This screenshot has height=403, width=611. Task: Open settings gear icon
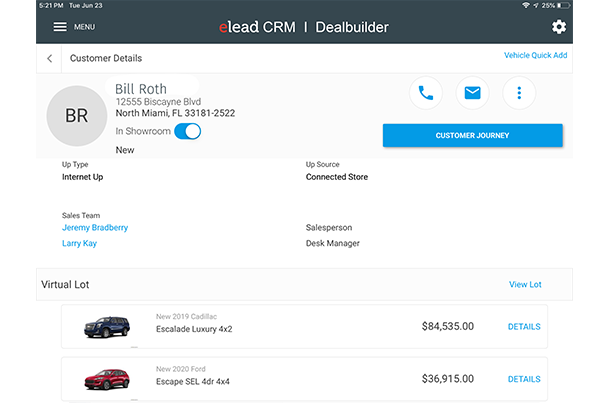pyautogui.click(x=559, y=27)
